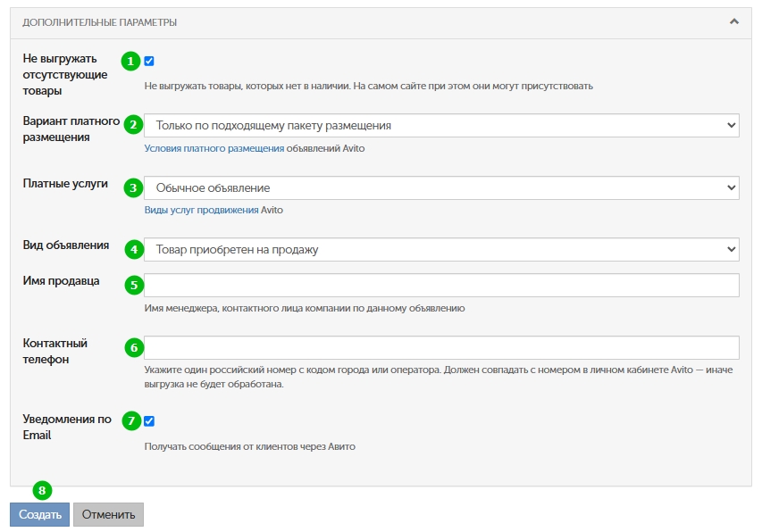Click green marker number 7
The image size is (762, 532).
(131, 420)
